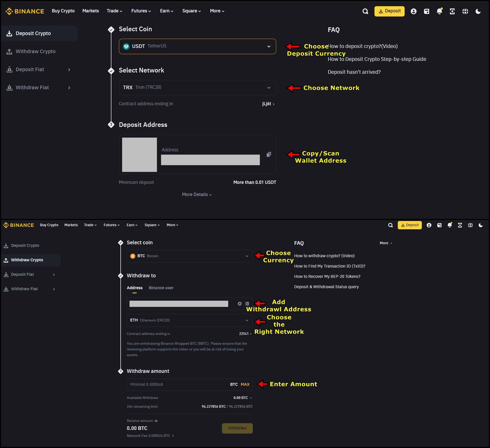Select Deposit Crypto in top sidebar
This screenshot has height=448, width=490.
click(x=39, y=33)
